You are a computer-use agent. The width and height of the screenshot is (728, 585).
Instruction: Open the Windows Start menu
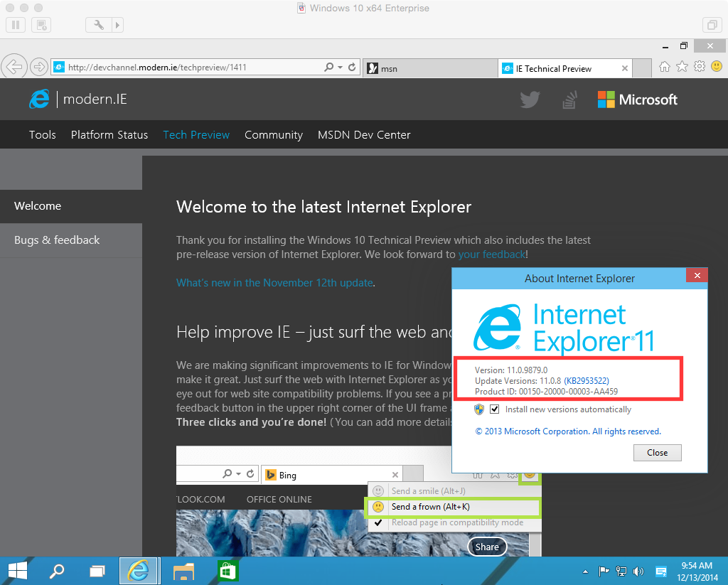click(x=17, y=571)
